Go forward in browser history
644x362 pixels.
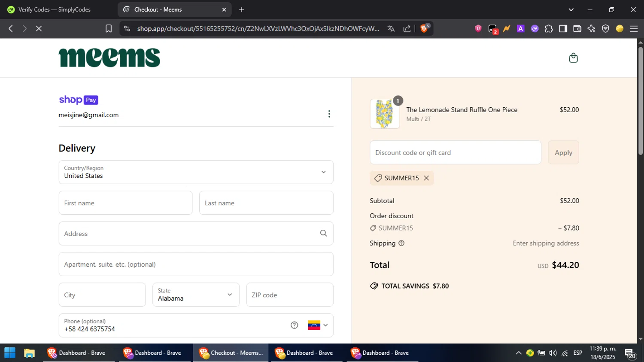(24, 28)
